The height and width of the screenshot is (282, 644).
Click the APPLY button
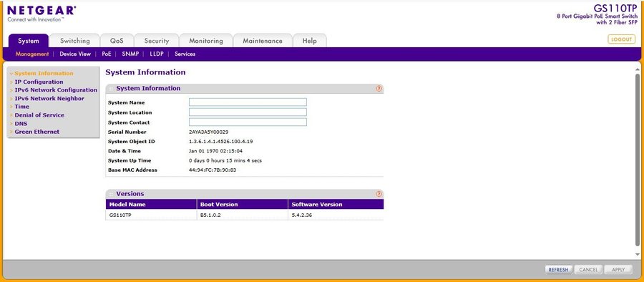point(618,270)
